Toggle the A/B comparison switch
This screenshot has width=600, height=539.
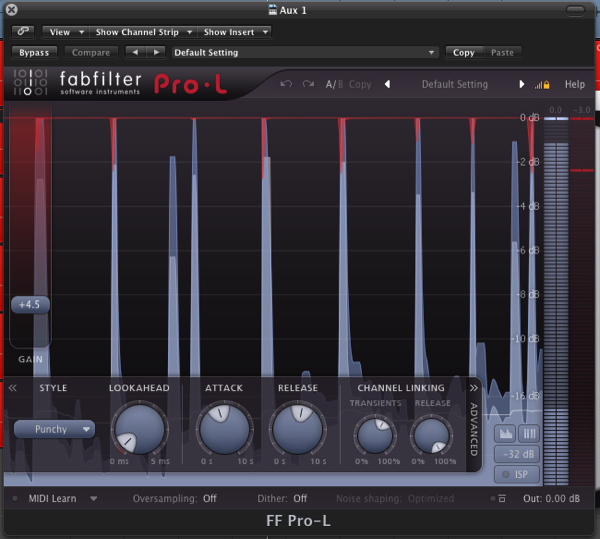(333, 85)
